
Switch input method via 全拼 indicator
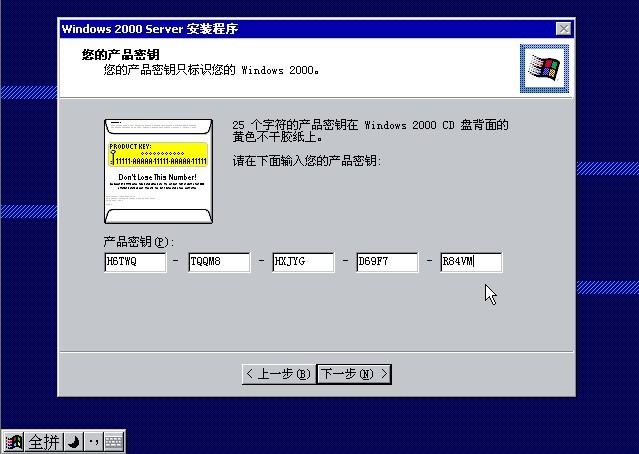(x=44, y=442)
